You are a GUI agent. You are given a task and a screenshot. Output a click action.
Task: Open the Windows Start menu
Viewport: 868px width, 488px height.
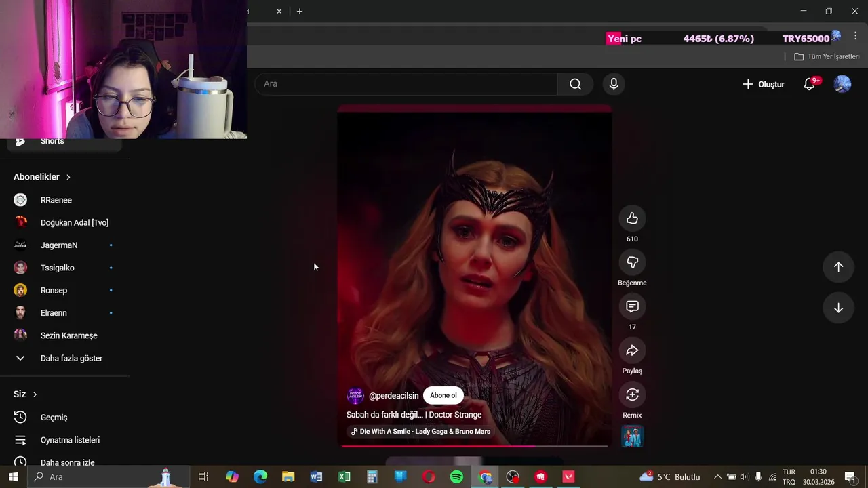pos(13,477)
